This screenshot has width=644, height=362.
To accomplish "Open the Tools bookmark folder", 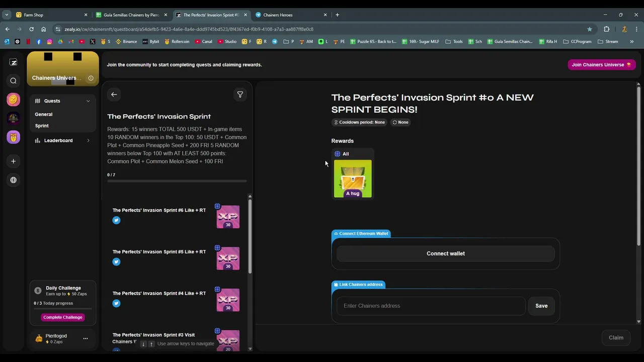I will (454, 42).
